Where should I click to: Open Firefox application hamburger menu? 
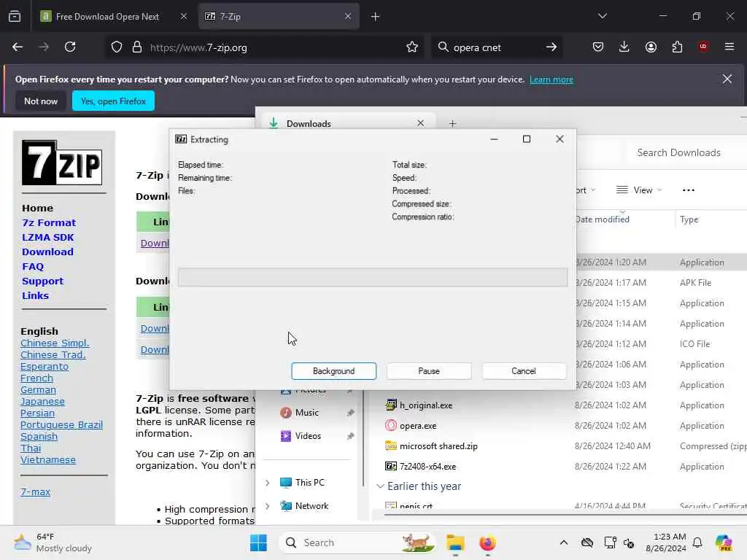pos(729,47)
